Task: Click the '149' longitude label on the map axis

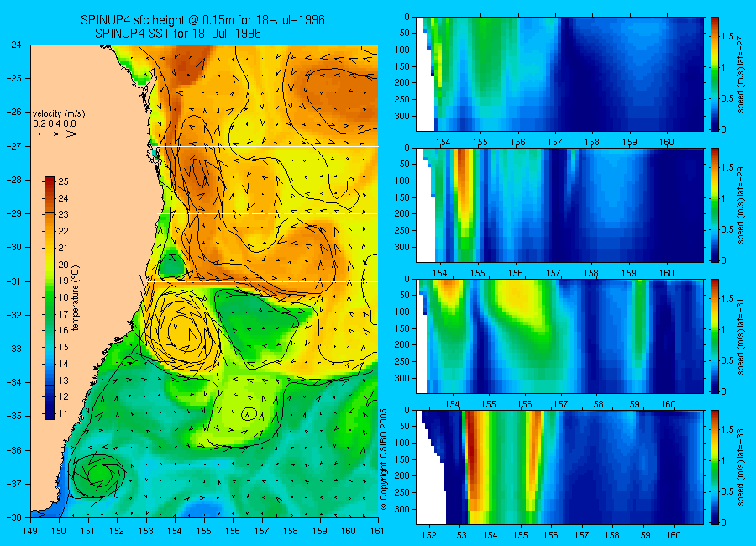Action: [x=30, y=531]
